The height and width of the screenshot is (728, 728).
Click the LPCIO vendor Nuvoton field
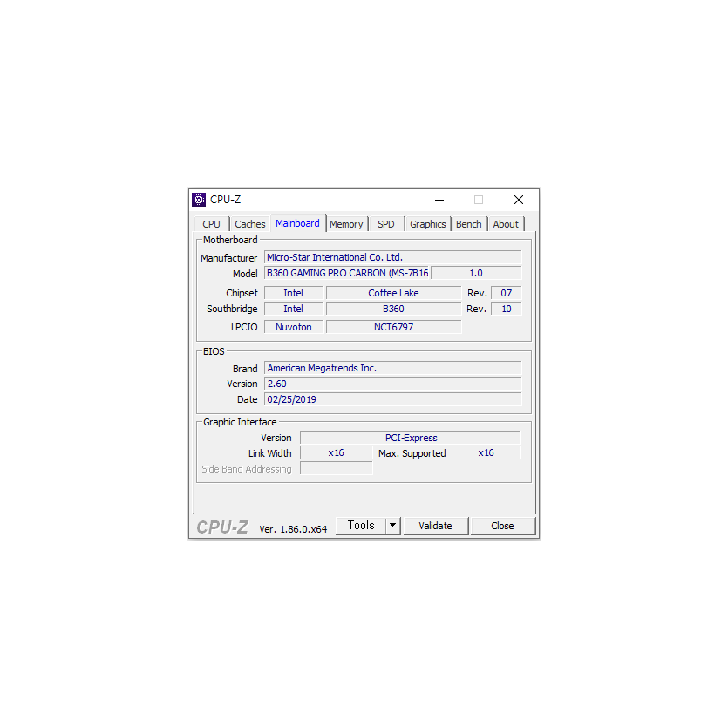click(294, 327)
